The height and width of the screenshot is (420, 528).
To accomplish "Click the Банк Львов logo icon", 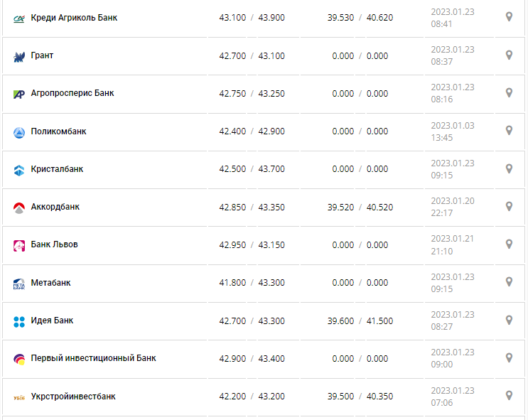I will (19, 245).
